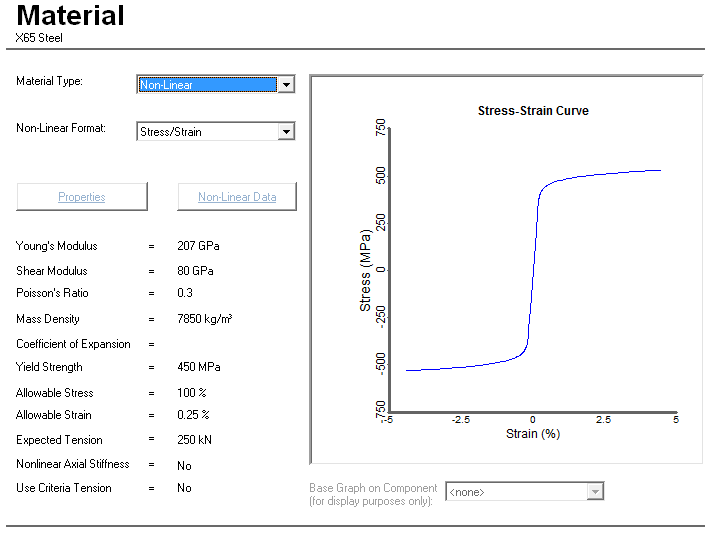Screen dimensions: 717x534
Task: Click the Stress (MPa) axis label
Action: (x=366, y=270)
